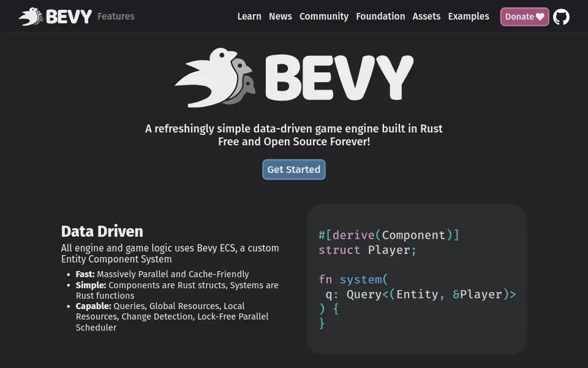This screenshot has width=588, height=368.
Task: Click the "#[derive(Component)]" code line
Action: point(388,235)
